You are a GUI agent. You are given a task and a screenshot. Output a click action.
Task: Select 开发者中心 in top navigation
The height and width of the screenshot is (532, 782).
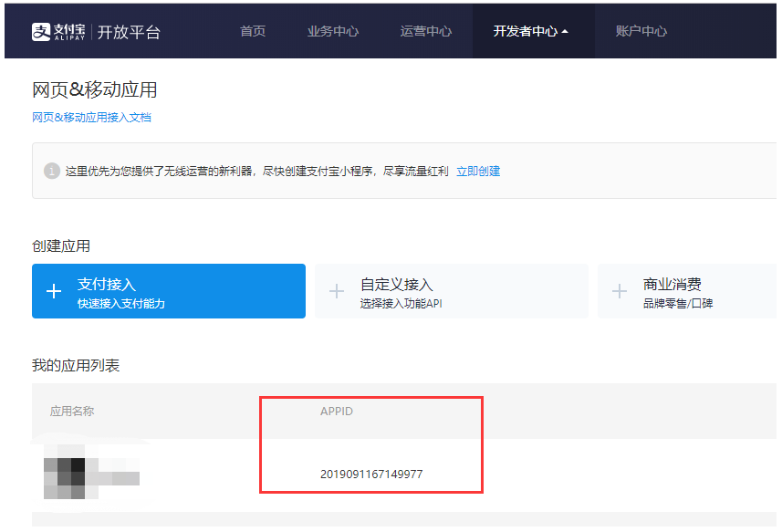click(526, 31)
